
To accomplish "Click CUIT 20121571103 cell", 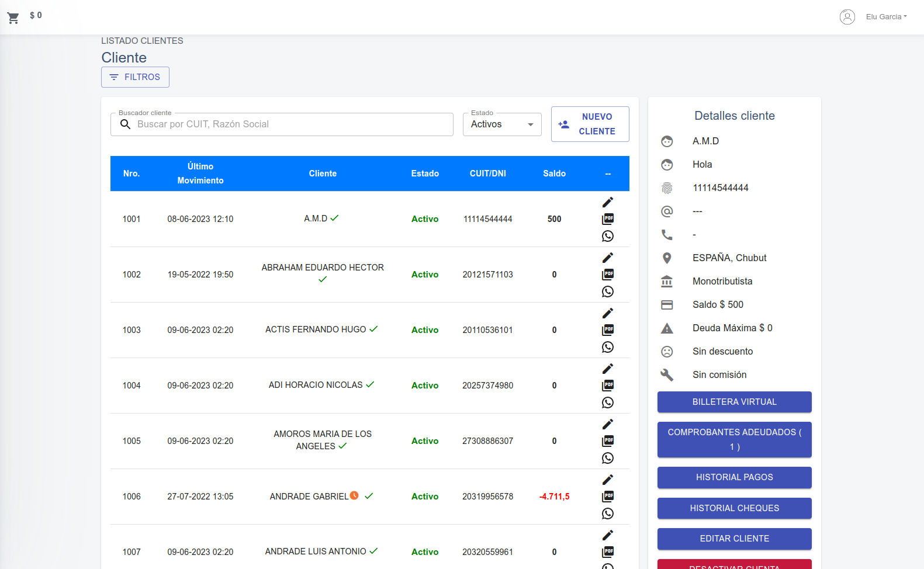I will [488, 275].
